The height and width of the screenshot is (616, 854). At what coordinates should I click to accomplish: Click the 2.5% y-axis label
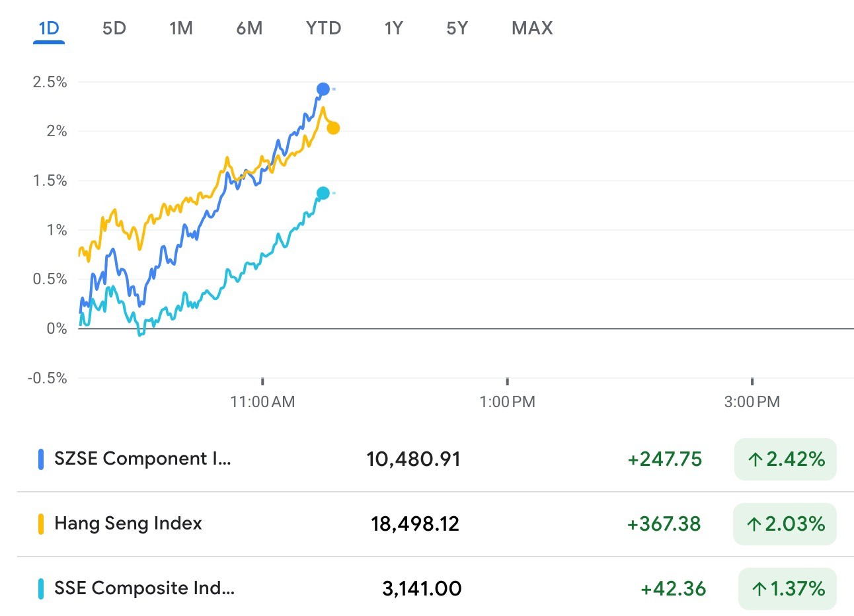(50, 82)
